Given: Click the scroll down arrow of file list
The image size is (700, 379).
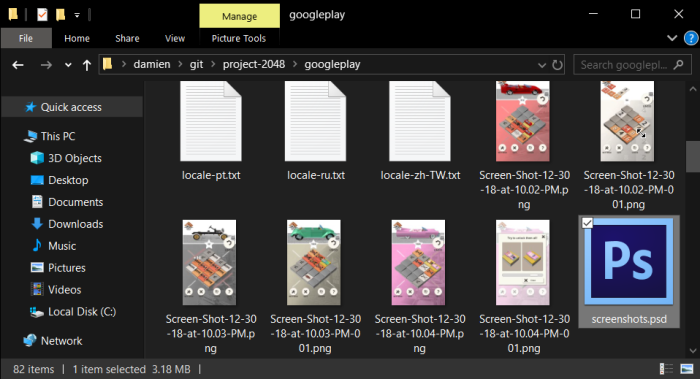Looking at the screenshot, I should click(x=692, y=350).
